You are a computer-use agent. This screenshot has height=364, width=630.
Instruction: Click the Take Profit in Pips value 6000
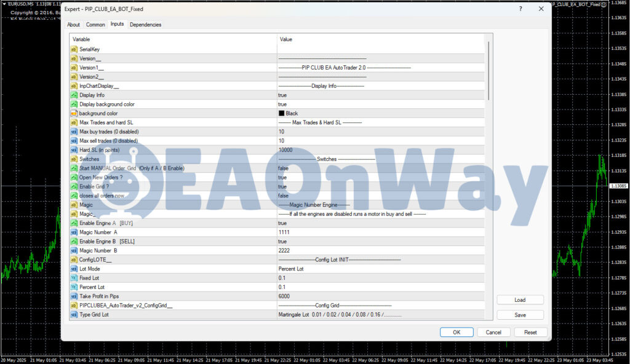click(x=284, y=296)
